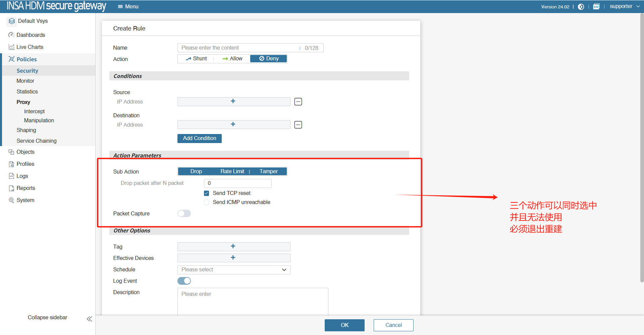Screen dimensions: 644x335
Task: Add a Tag using the plus field
Action: [233, 247]
